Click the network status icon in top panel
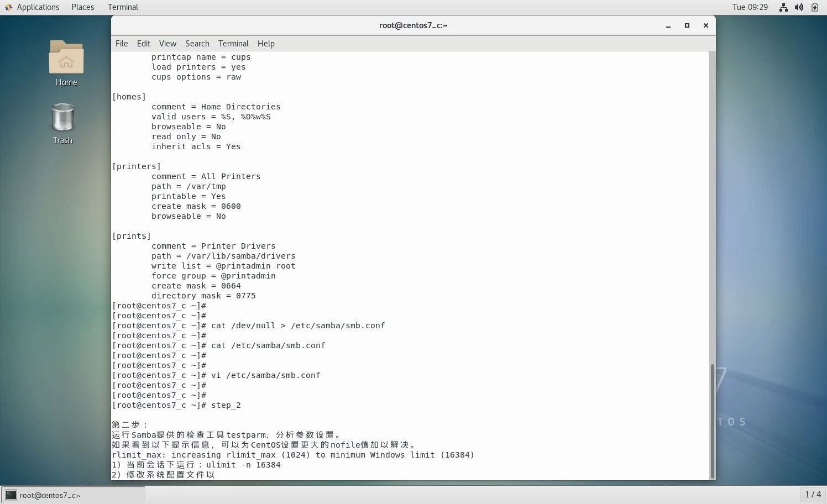827x504 pixels. [x=783, y=7]
